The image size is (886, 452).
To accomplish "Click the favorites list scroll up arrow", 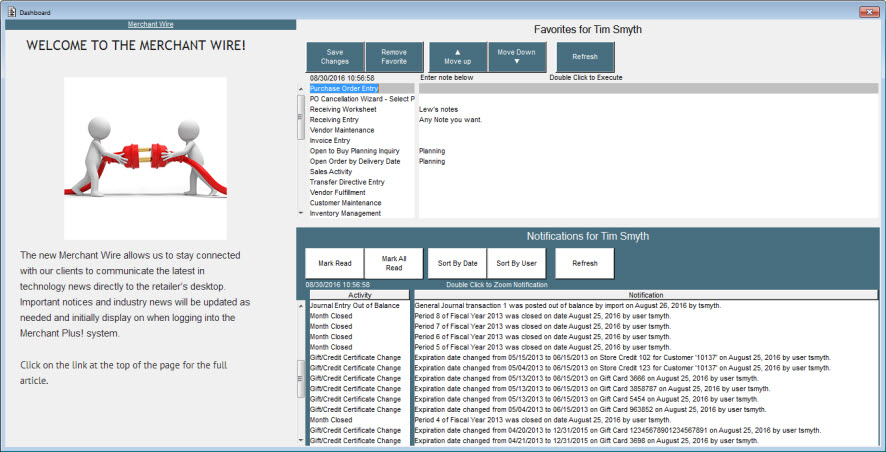I will tap(301, 89).
